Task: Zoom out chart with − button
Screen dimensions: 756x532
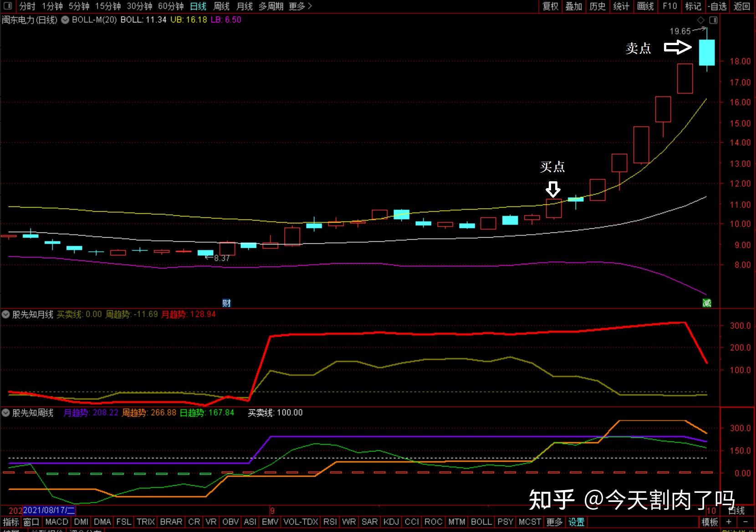Action: tap(745, 522)
